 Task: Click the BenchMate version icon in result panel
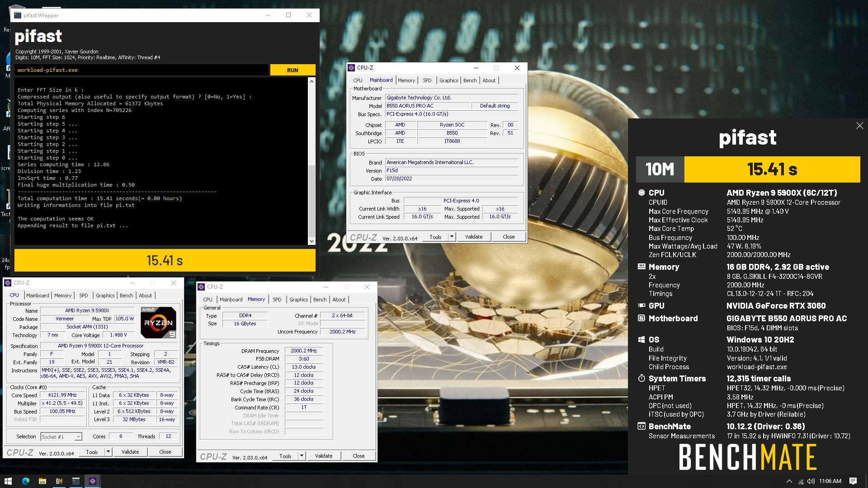(x=641, y=426)
